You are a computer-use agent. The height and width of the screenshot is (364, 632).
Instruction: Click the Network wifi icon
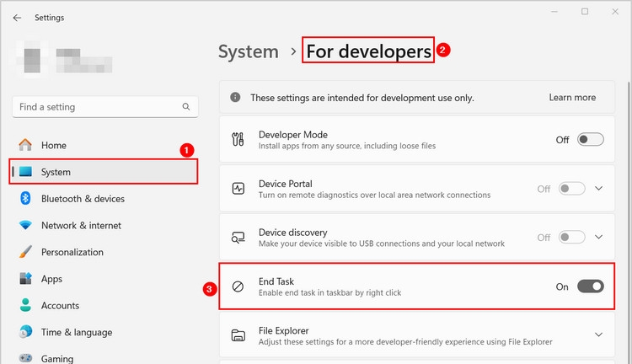pos(25,225)
